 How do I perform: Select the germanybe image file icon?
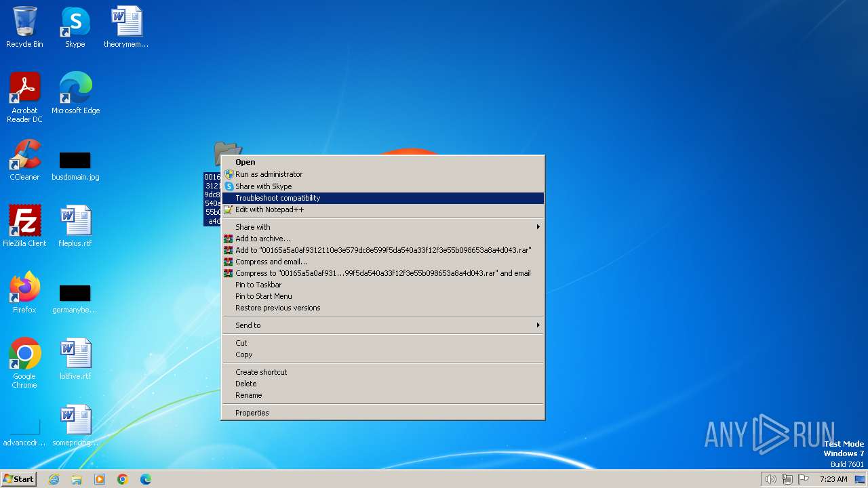[75, 299]
